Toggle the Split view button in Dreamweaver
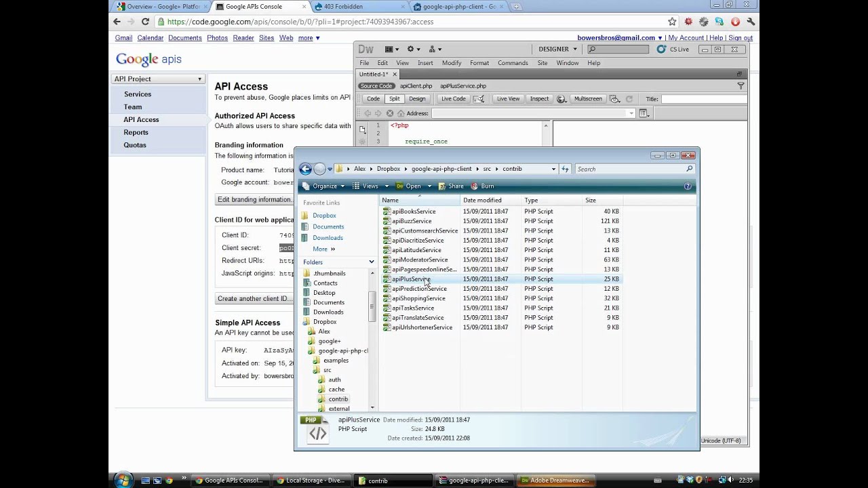 point(395,99)
